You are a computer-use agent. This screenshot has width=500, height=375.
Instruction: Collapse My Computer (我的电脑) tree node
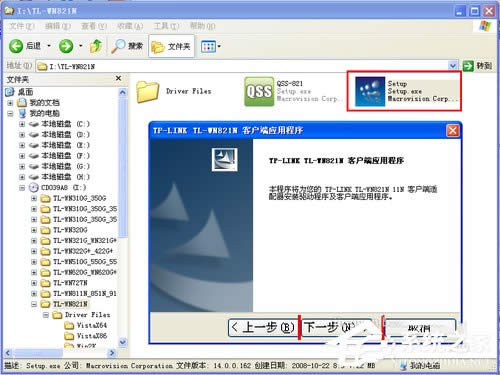(x=10, y=113)
